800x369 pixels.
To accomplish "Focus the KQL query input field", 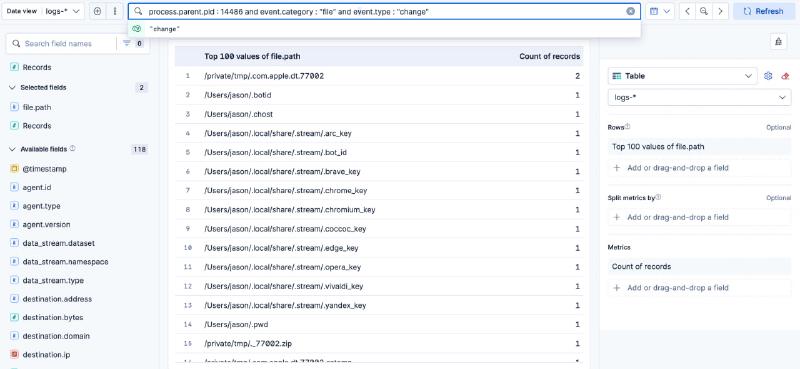I will pyautogui.click(x=384, y=11).
